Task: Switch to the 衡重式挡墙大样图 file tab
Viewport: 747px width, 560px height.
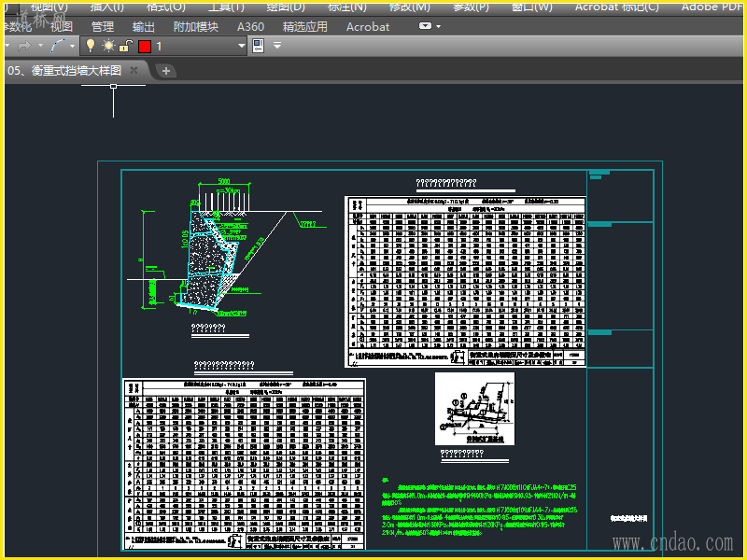Action: pos(65,71)
